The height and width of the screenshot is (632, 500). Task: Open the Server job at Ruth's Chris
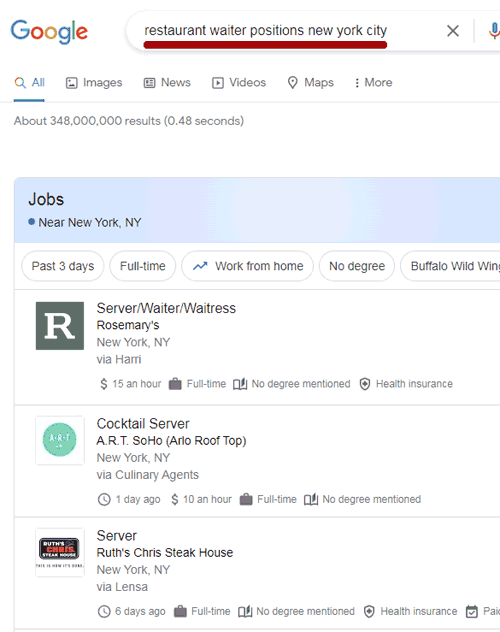click(x=117, y=536)
